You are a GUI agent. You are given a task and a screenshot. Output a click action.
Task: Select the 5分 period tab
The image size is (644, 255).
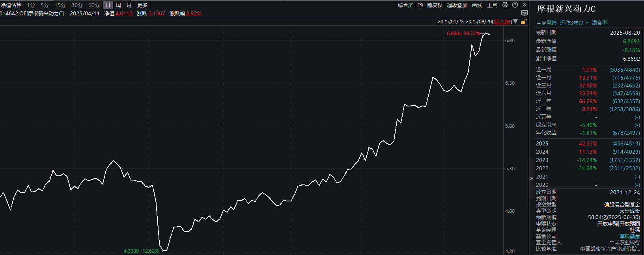click(45, 5)
